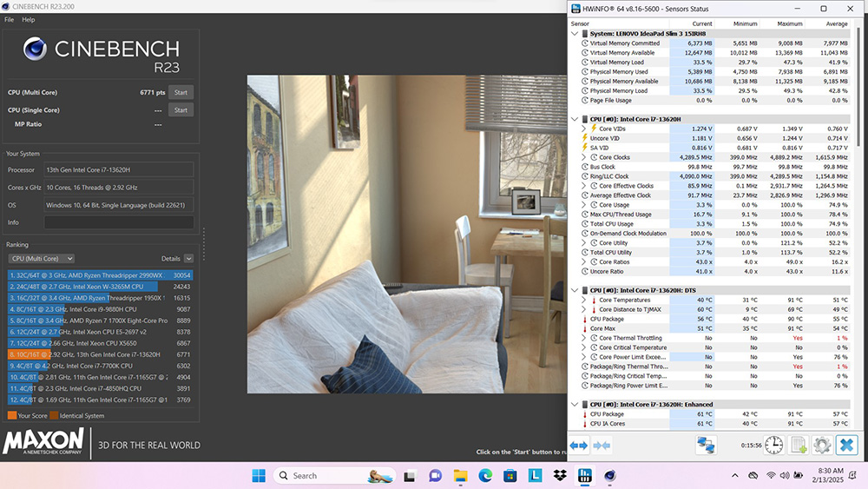Select ranking row 8 13th Gen Intel Core i7-13620H
The image size is (868, 489).
(100, 354)
